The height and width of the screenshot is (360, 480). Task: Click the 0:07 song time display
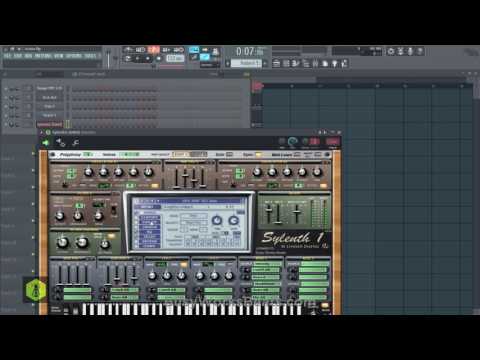coord(250,52)
